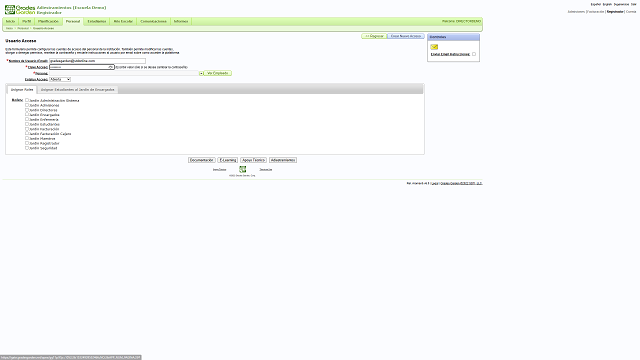Open the Persona dropdown arrow
This screenshot has width=640, height=360.
201,73
